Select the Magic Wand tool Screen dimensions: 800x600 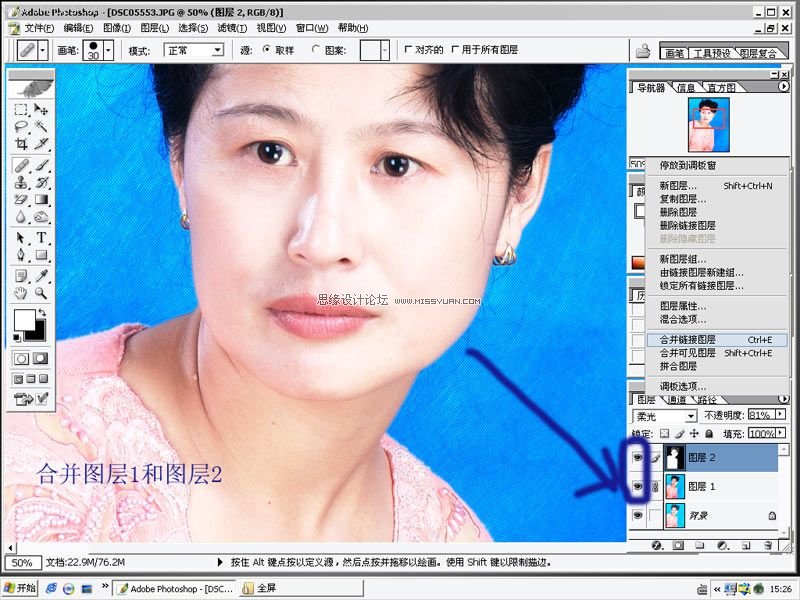(41, 126)
